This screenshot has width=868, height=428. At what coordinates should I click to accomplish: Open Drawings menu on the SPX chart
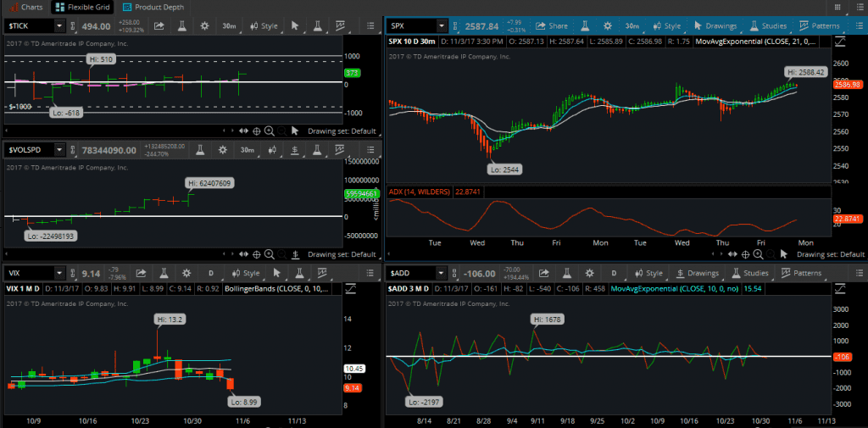[x=715, y=25]
